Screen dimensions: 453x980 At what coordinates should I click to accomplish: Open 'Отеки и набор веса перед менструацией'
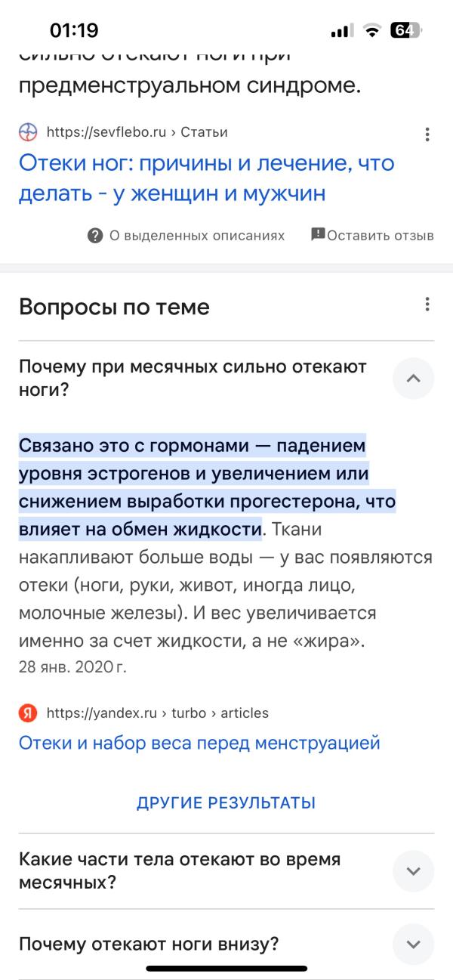[x=199, y=743]
